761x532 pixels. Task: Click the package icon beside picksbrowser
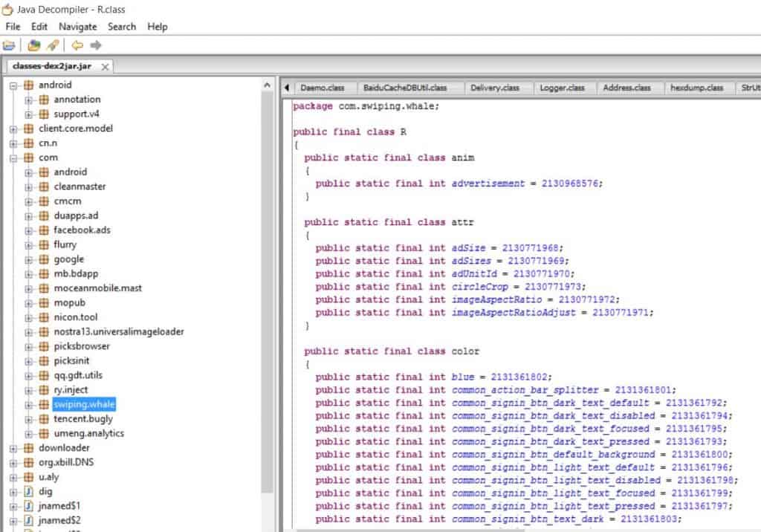[x=44, y=346]
